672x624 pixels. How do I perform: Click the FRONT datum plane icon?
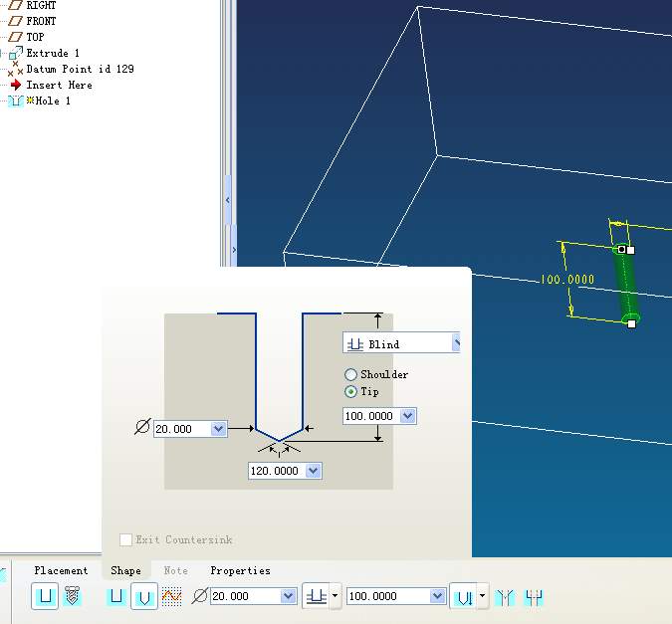[x=15, y=21]
